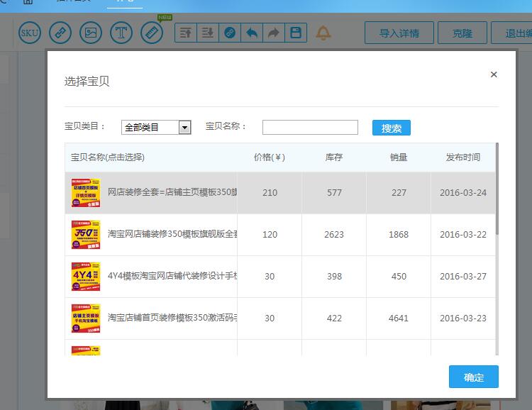Close the 选择宝贝 dialog
The width and height of the screenshot is (532, 410).
[494, 74]
